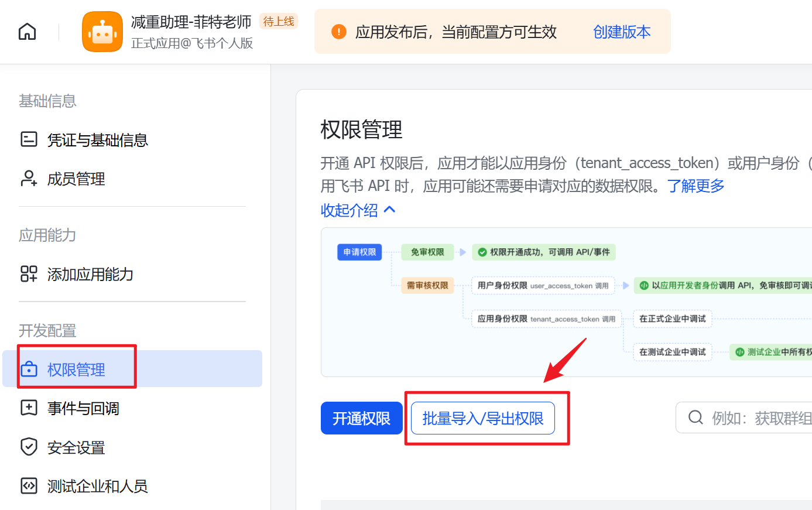The width and height of the screenshot is (812, 510).
Task: Click the 创建版本 link
Action: [x=622, y=32]
